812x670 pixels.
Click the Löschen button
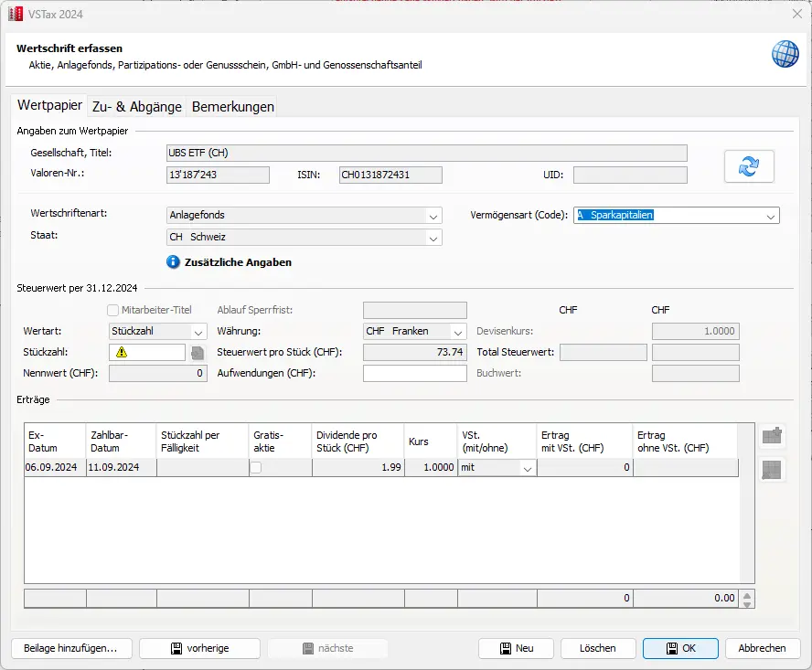pos(597,648)
